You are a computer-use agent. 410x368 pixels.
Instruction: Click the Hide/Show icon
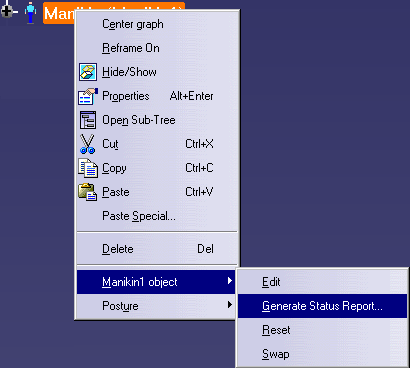coord(88,72)
